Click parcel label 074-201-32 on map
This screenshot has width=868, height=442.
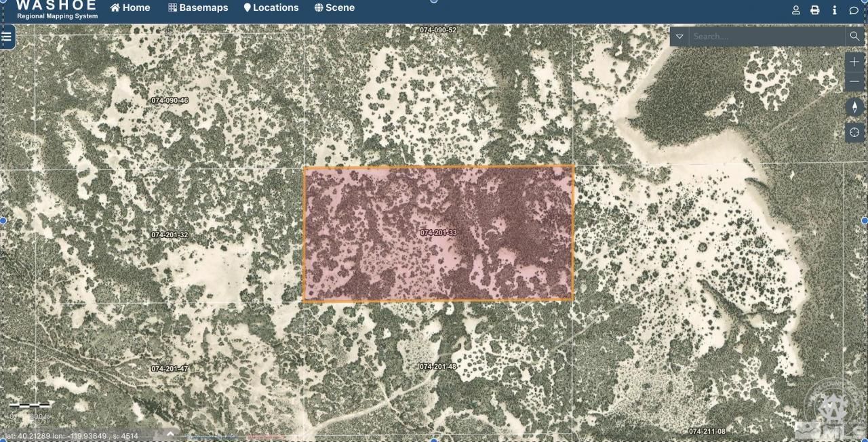pos(170,235)
